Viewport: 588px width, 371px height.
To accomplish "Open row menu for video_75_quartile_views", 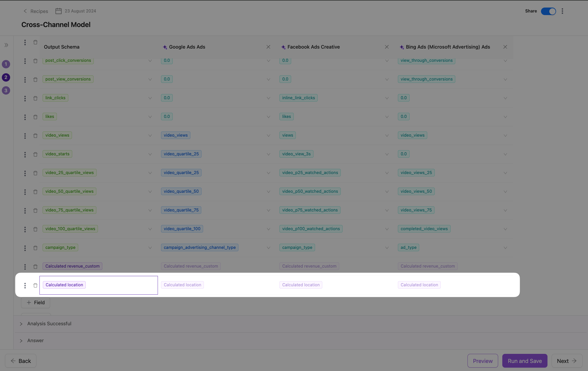I will 25,210.
